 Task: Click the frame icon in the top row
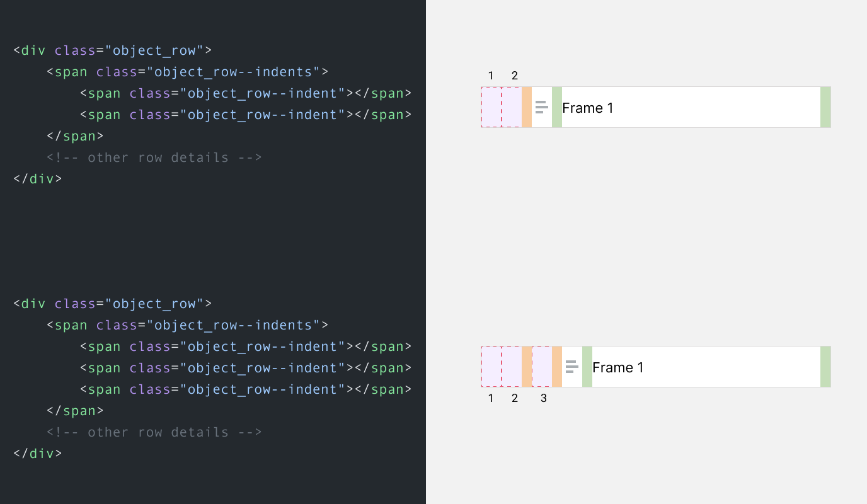pyautogui.click(x=541, y=107)
